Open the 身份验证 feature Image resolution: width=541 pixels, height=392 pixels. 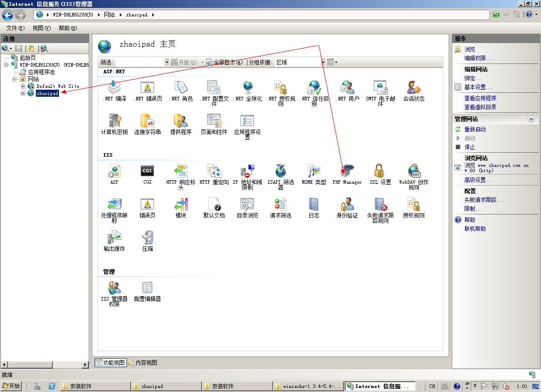point(347,208)
